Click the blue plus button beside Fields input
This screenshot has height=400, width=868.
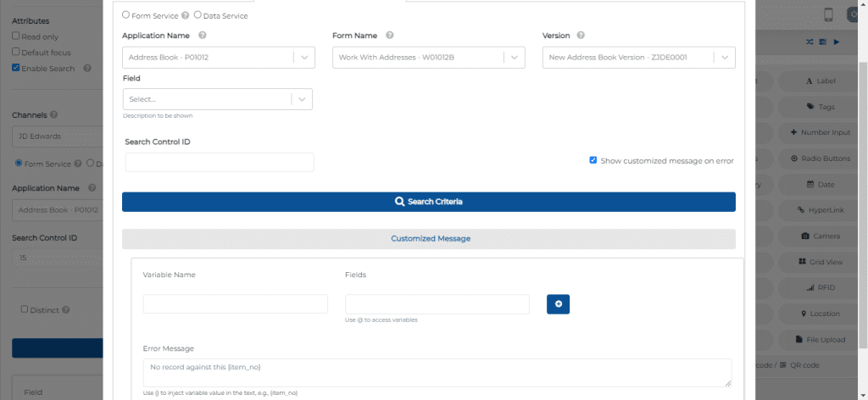pyautogui.click(x=558, y=303)
